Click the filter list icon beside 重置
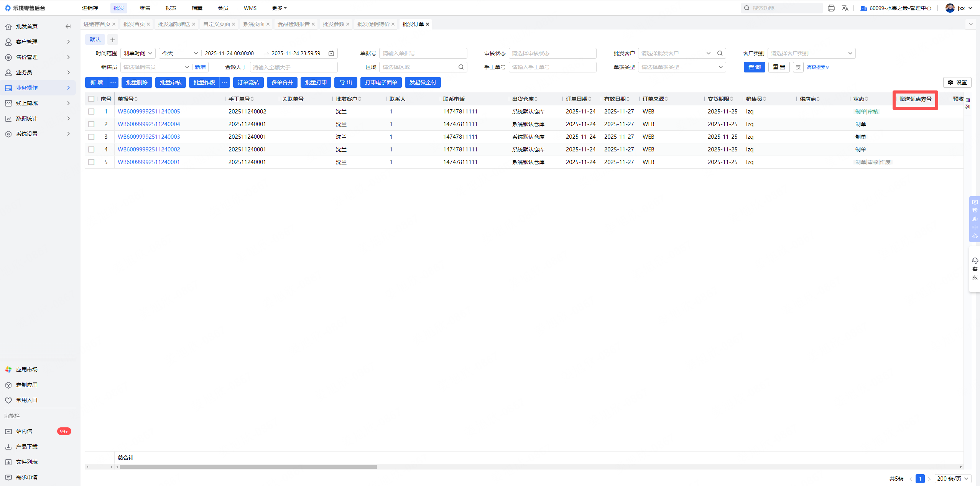 pos(798,67)
